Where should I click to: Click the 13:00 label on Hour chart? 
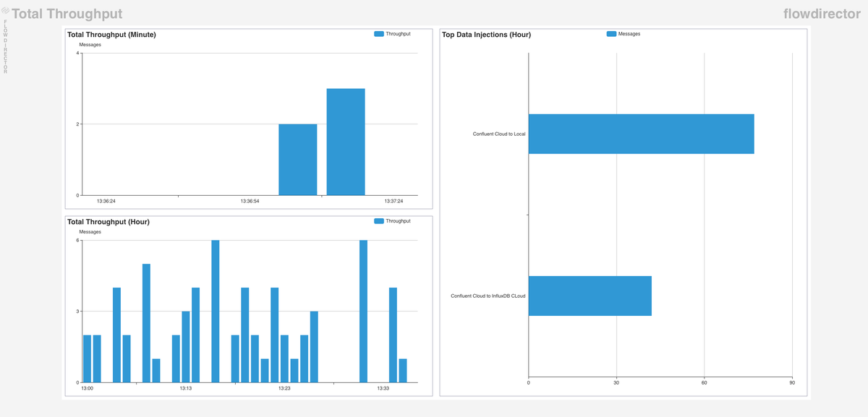tap(88, 388)
